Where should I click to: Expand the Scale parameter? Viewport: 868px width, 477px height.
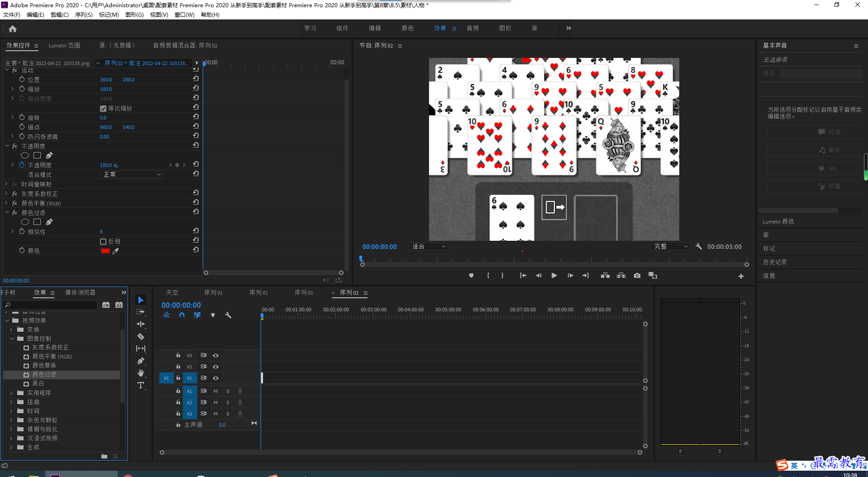pyautogui.click(x=12, y=89)
